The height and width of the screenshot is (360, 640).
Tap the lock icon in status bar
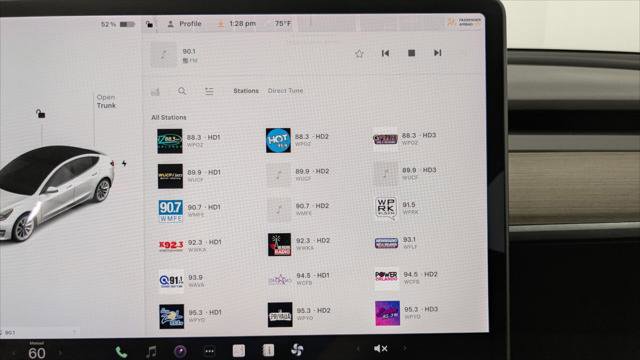pos(149,24)
